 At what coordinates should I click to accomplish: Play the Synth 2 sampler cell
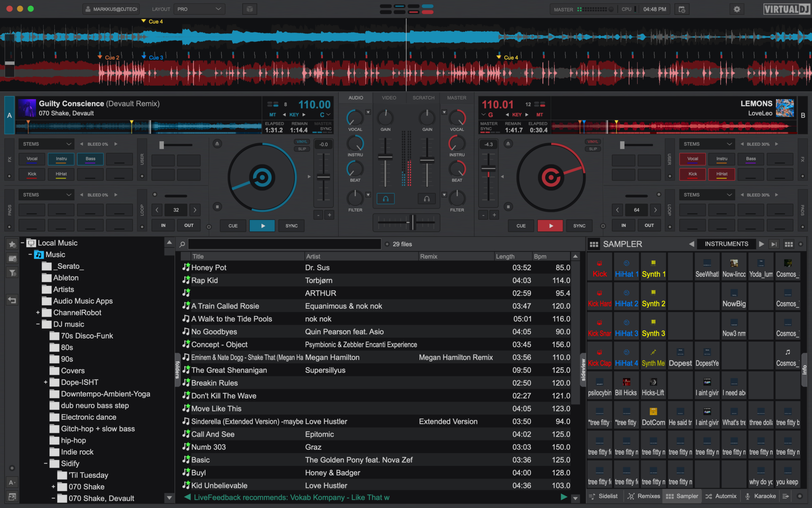click(x=653, y=296)
